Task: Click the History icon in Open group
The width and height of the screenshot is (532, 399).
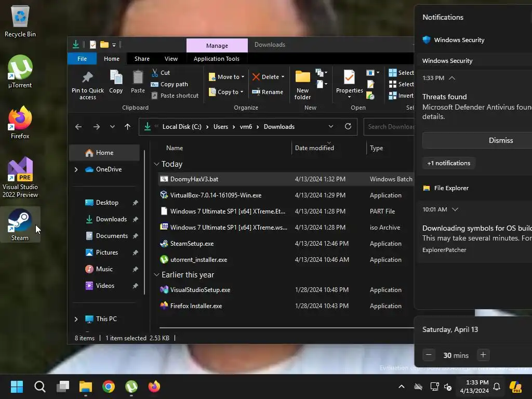Action: (x=370, y=96)
